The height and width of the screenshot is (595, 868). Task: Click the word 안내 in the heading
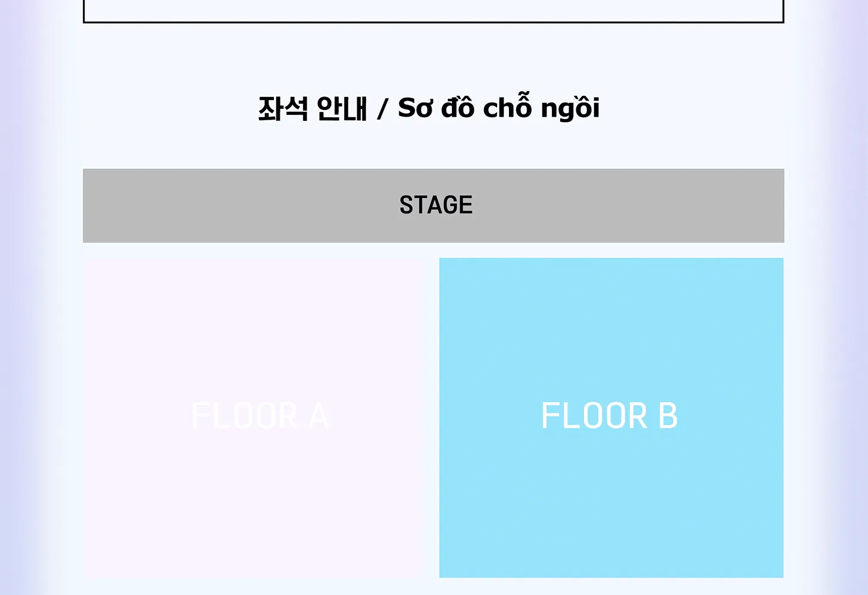(342, 109)
